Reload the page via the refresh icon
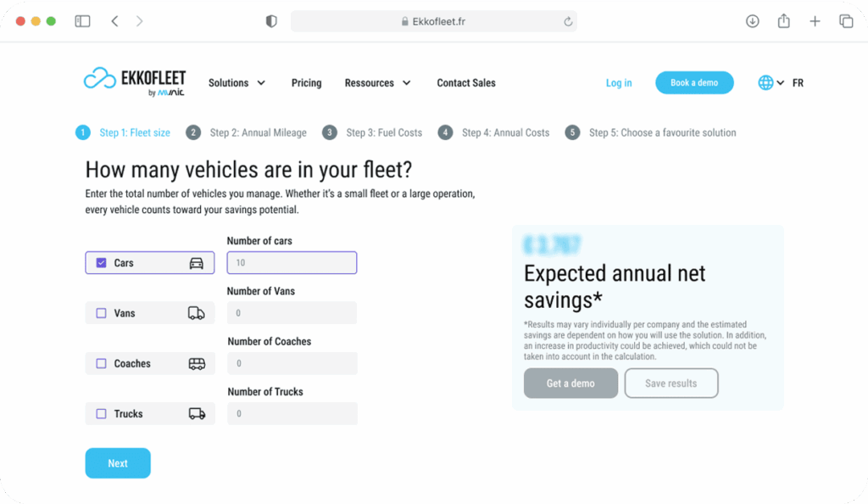Screen dimensions: 868x504 [568, 21]
